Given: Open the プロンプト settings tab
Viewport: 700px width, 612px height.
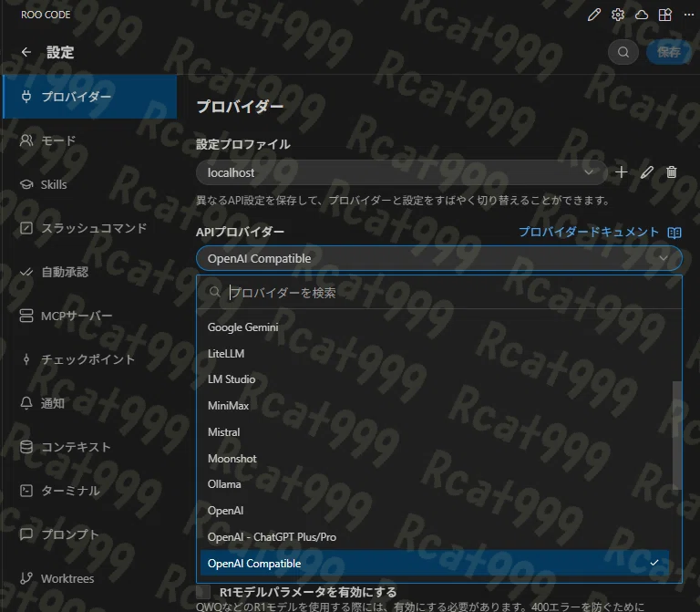Looking at the screenshot, I should 89,534.
